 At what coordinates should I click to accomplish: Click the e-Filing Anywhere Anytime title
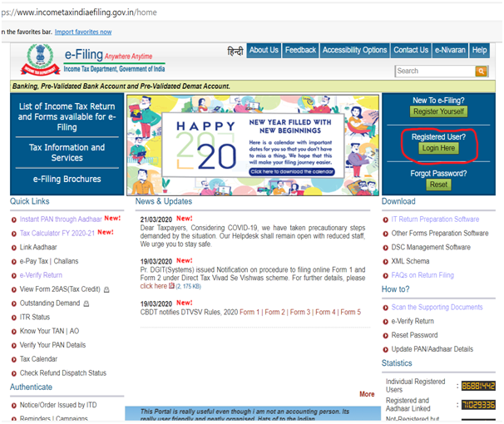click(x=108, y=55)
